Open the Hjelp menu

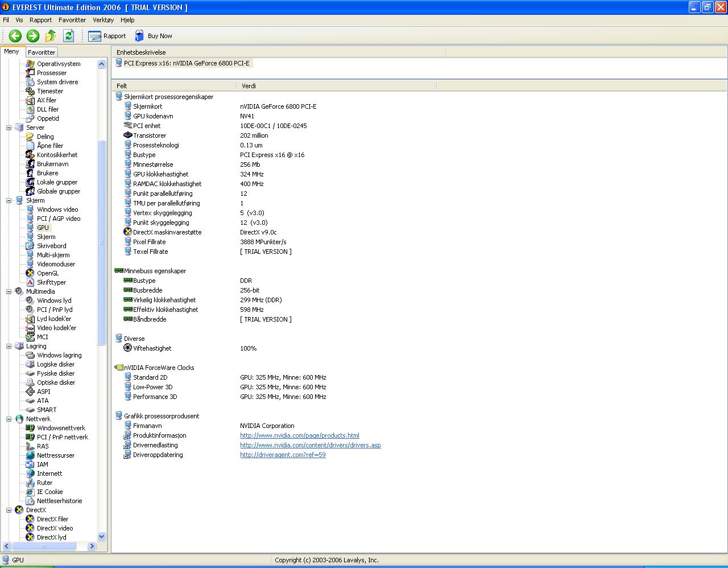click(x=128, y=20)
